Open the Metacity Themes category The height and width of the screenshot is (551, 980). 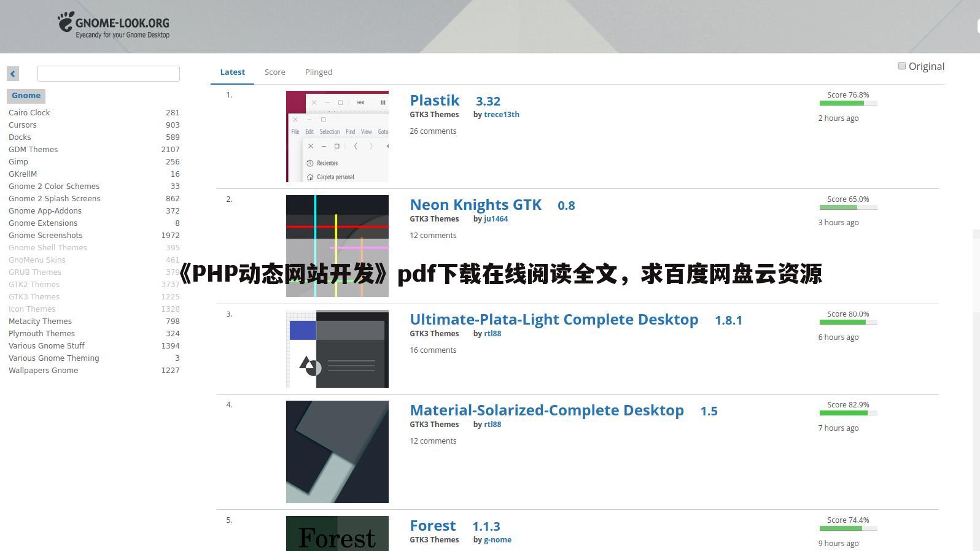coord(40,321)
